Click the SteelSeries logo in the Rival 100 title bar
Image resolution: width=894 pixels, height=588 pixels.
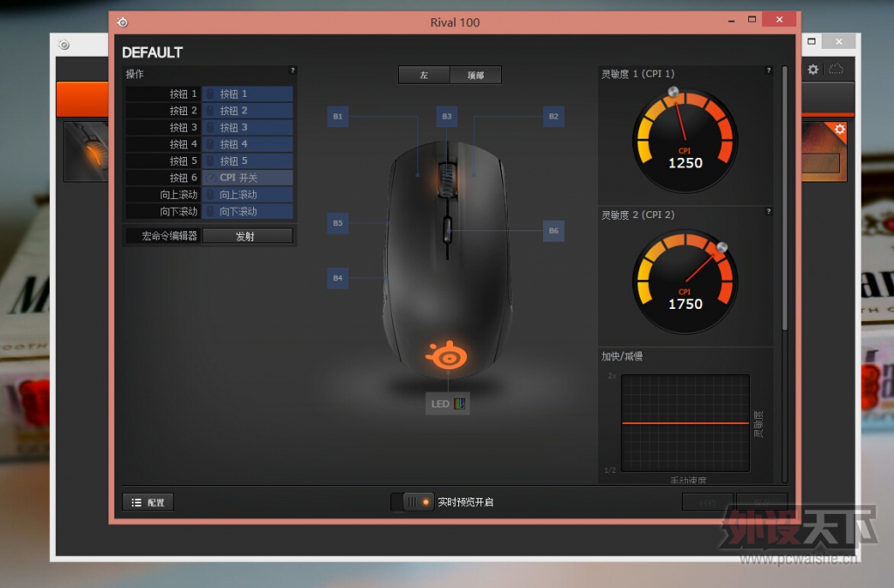click(122, 22)
